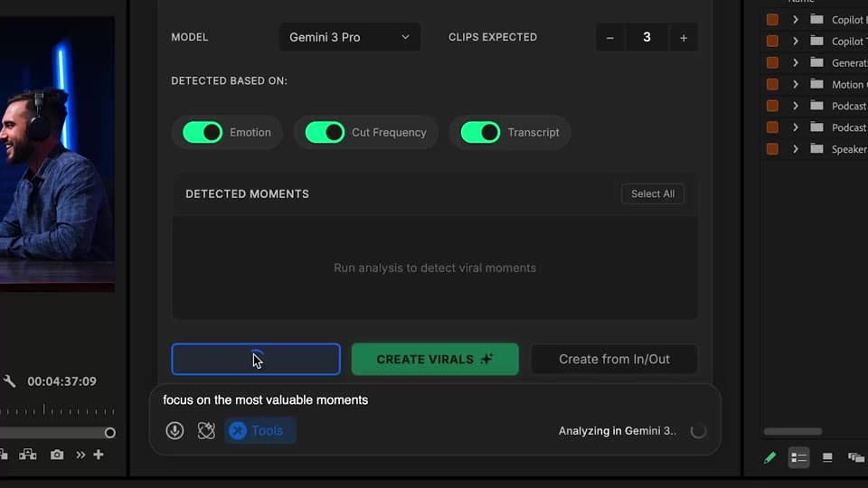Click the project panel horizontal scrollbar

click(793, 432)
